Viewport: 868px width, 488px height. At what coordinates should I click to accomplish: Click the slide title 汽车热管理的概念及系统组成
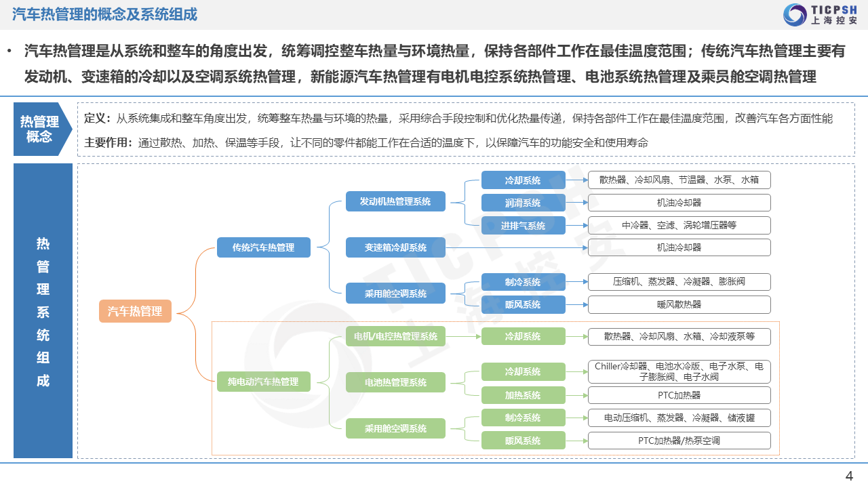tap(106, 14)
